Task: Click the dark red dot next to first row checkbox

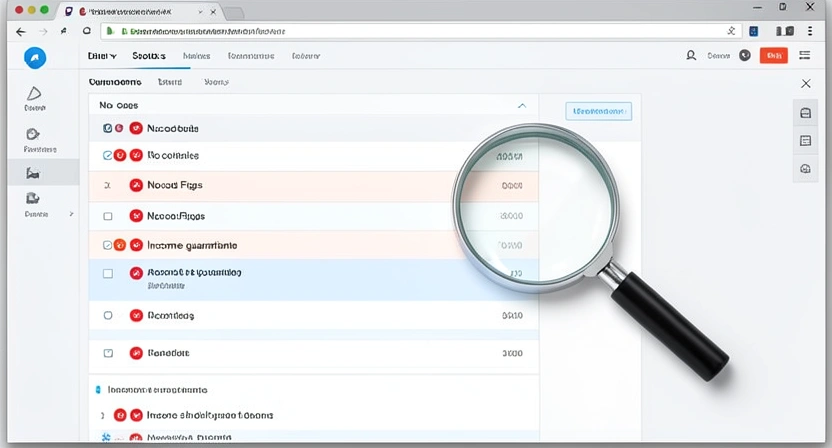Action: click(119, 128)
